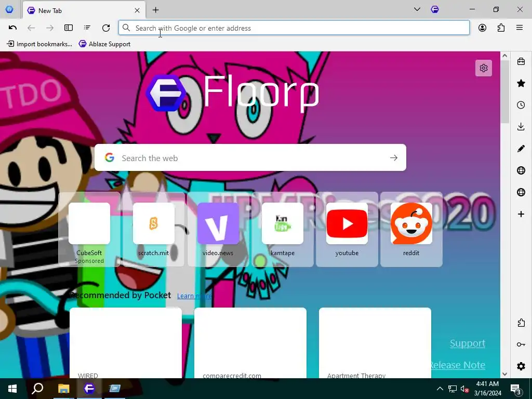Open the reddit shortcut tile
Screen dimensions: 532x399
tap(411, 229)
